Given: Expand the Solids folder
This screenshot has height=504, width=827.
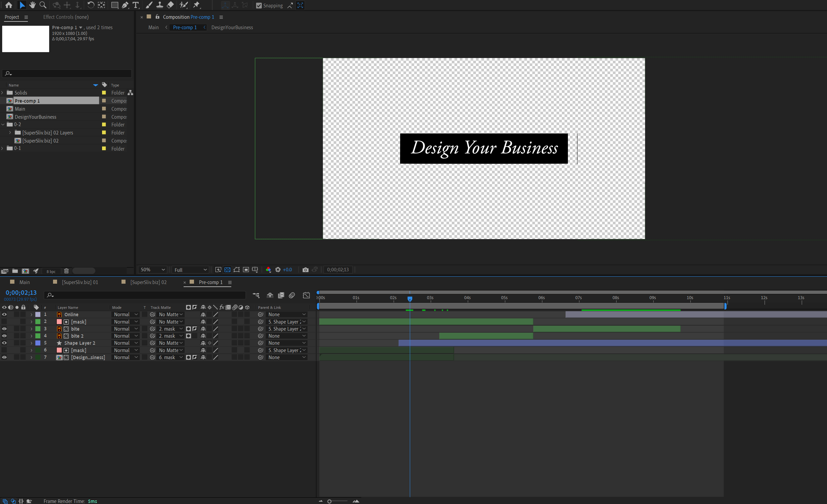Looking at the screenshot, I should pyautogui.click(x=2, y=93).
